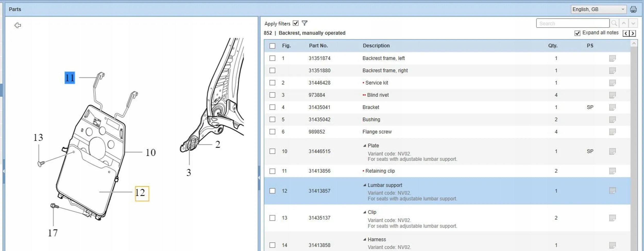Open note icon for Bracket row
This screenshot has height=251, width=644.
(x=612, y=107)
